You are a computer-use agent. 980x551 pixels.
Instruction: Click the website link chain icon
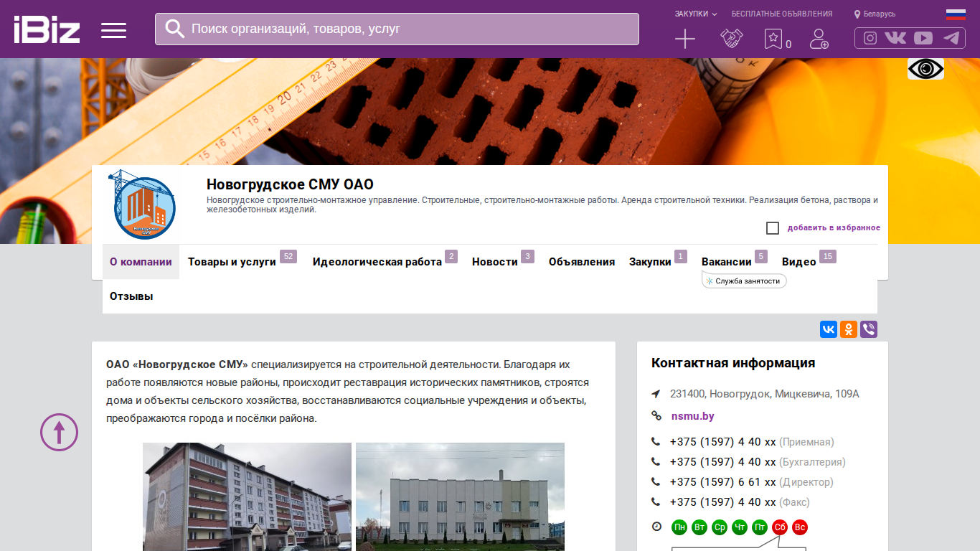point(656,416)
